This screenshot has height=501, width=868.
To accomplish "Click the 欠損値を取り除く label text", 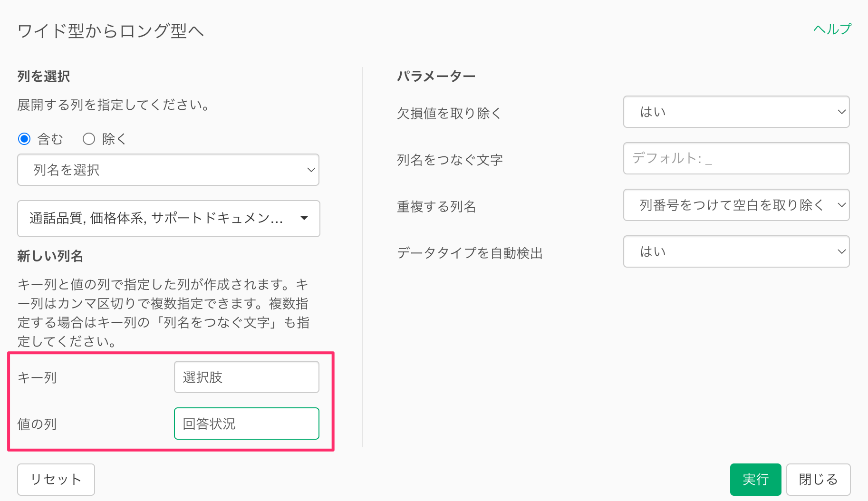I will pos(449,113).
